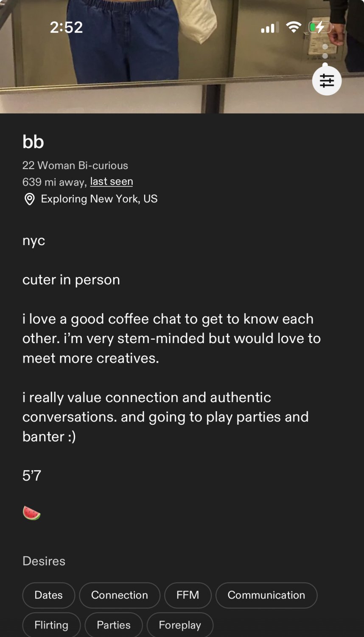Select the Connection desire chip
The width and height of the screenshot is (364, 637).
(x=120, y=595)
